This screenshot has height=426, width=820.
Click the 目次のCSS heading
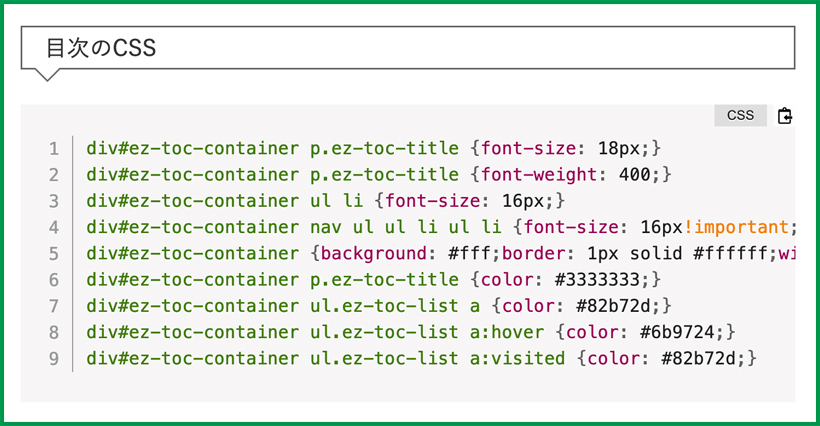click(101, 48)
